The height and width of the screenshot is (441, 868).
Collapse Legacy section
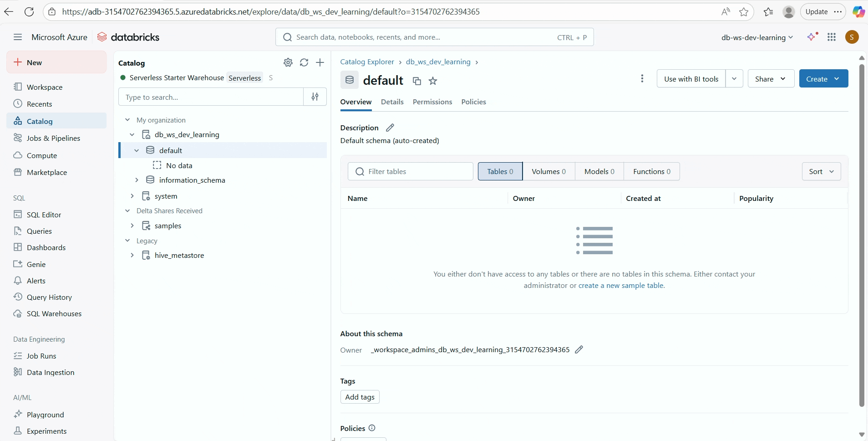coord(127,241)
